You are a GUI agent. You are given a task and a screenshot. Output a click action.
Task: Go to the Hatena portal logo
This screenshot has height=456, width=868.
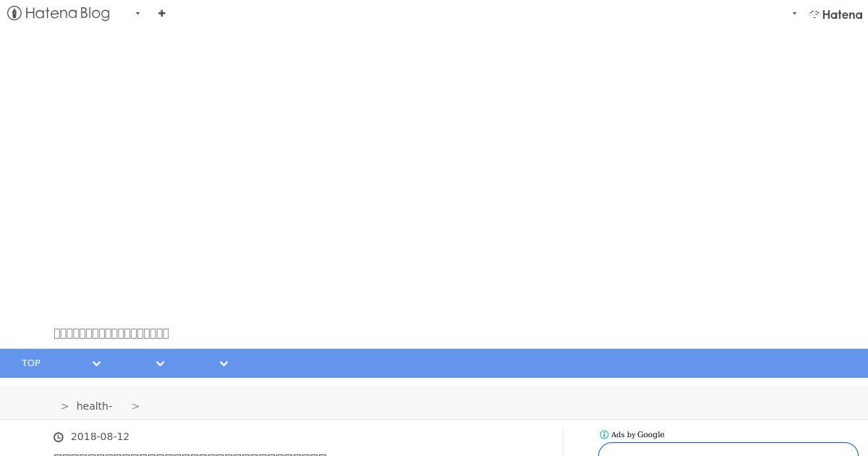tap(835, 14)
